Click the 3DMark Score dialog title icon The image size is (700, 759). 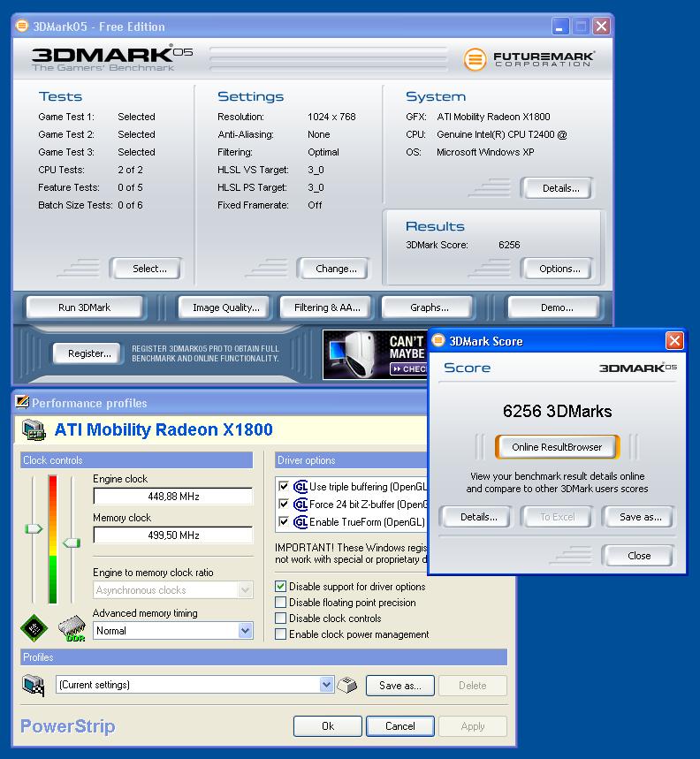point(438,340)
